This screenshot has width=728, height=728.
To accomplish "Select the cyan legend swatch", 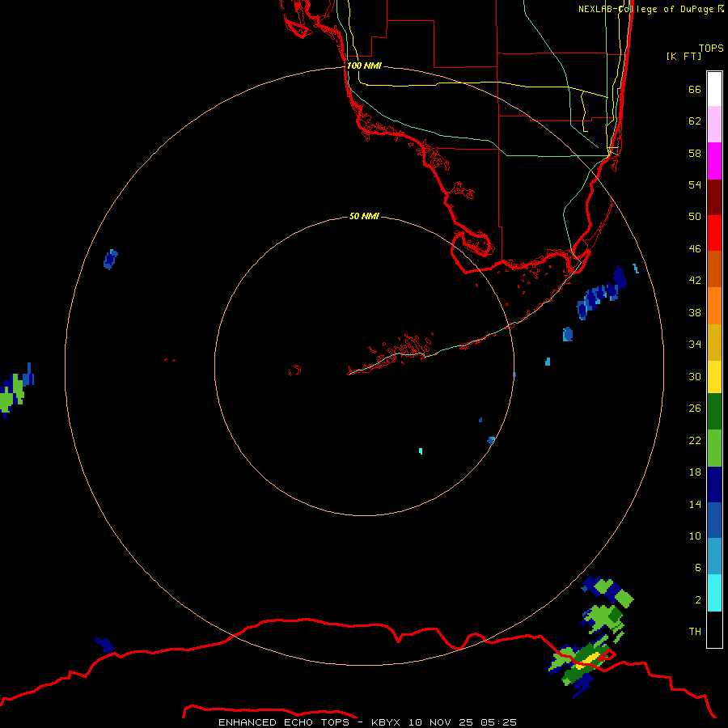I will click(714, 593).
